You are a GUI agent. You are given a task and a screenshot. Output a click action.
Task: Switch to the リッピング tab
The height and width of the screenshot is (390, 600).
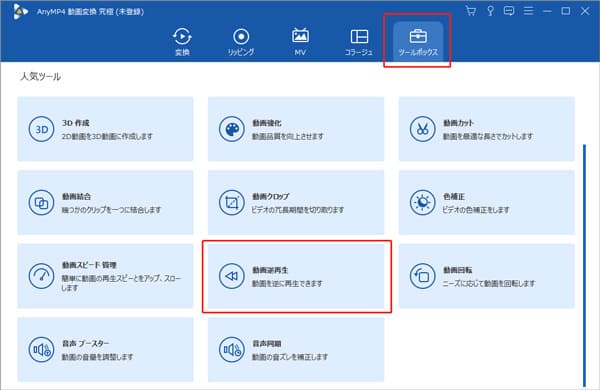(241, 42)
